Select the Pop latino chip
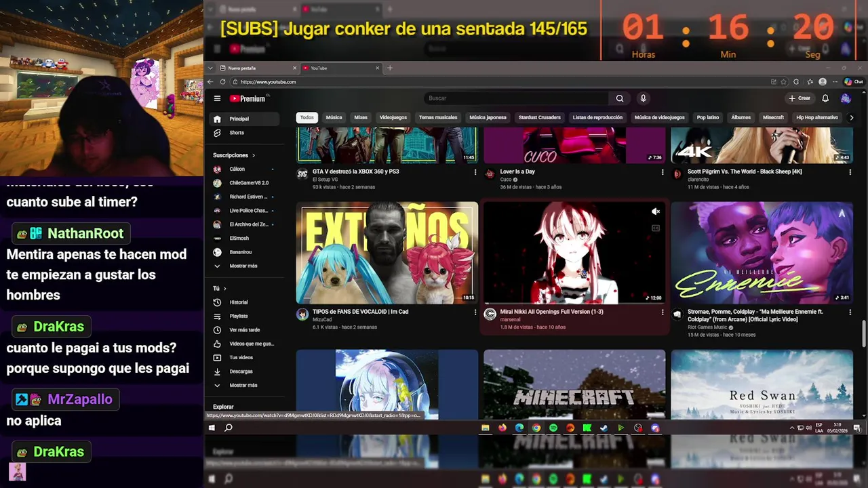Viewport: 868px width, 488px height. point(708,117)
